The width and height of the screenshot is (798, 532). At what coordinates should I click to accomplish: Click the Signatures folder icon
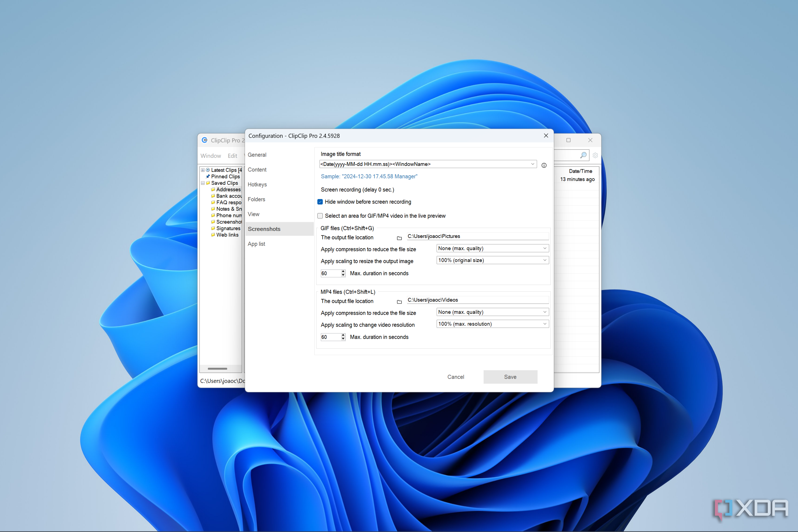[213, 228]
